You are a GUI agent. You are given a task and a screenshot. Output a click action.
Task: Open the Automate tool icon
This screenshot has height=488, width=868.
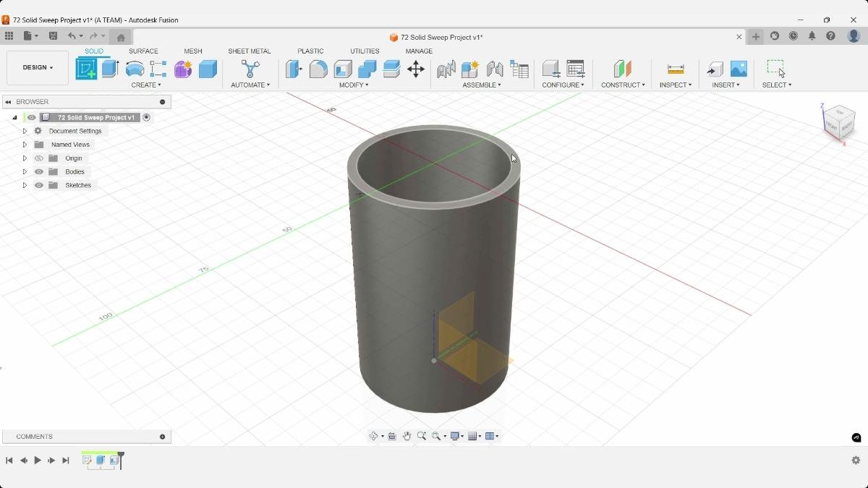pos(250,69)
